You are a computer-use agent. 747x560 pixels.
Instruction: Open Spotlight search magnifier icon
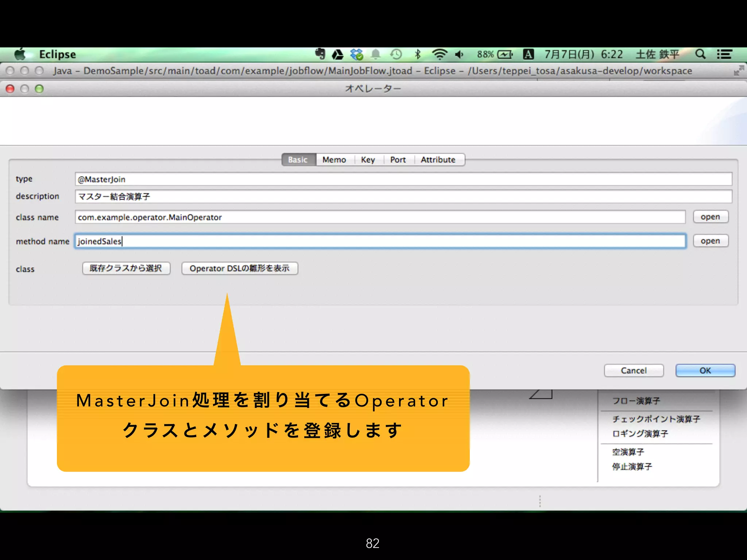700,54
